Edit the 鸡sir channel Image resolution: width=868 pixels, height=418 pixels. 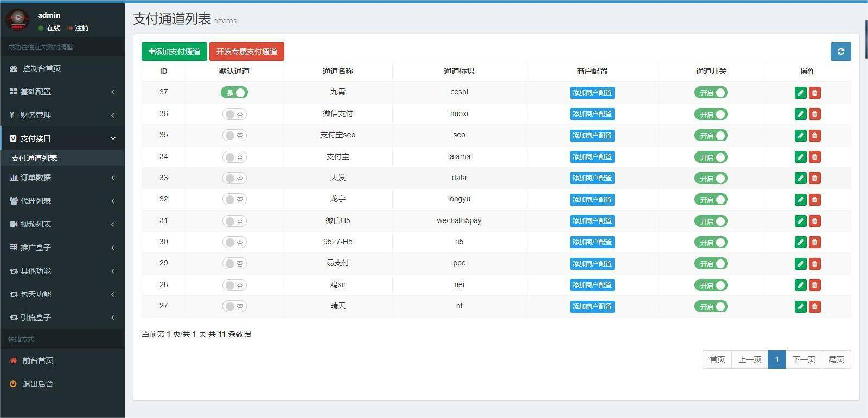tap(800, 285)
